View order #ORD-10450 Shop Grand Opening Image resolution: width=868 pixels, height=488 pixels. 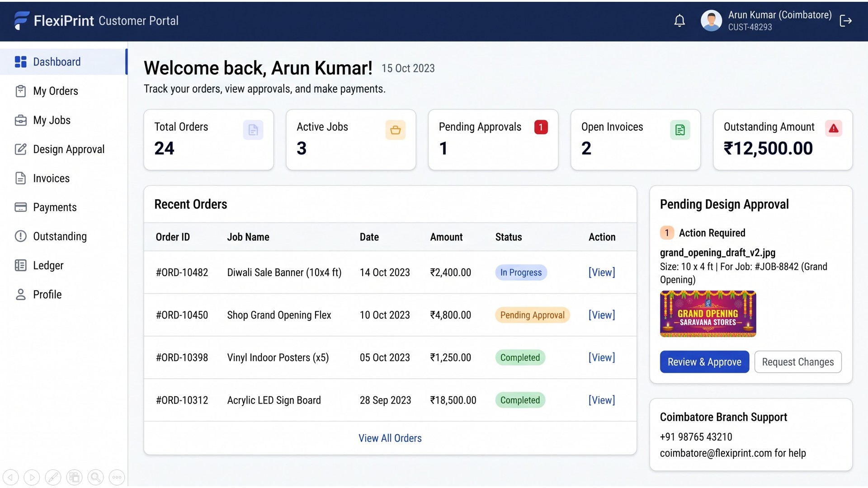602,315
